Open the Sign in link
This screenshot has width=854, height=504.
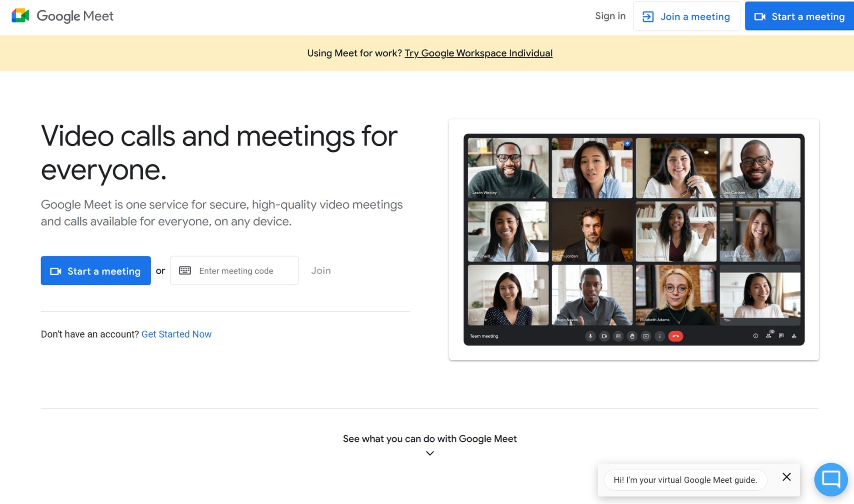coord(610,16)
